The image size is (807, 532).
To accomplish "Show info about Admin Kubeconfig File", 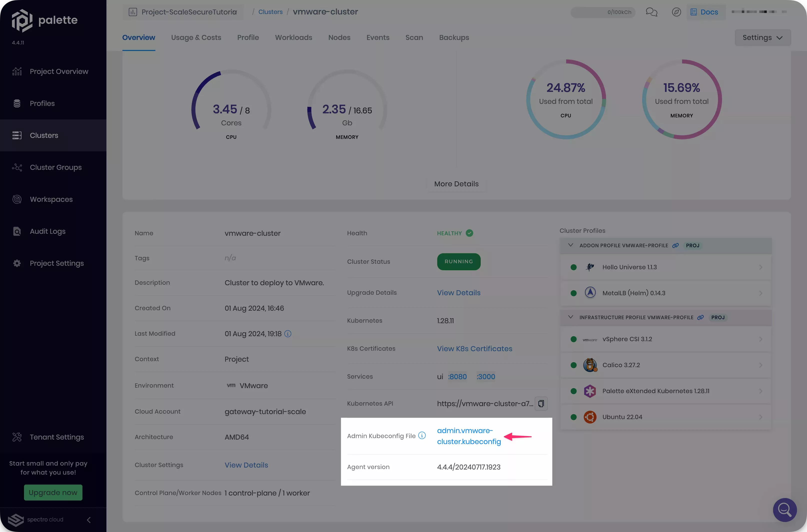I will 422,435.
